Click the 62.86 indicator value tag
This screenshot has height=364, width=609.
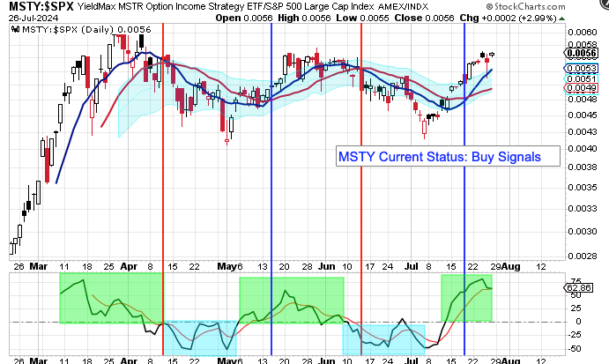tap(579, 287)
